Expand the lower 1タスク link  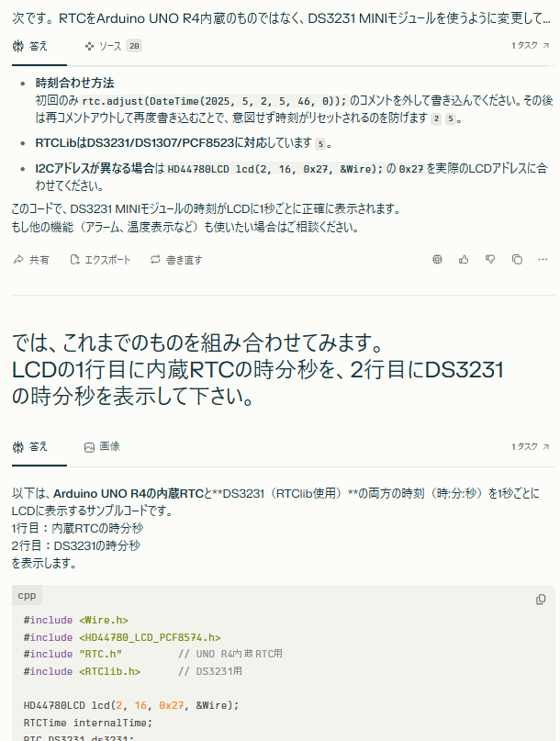(531, 446)
